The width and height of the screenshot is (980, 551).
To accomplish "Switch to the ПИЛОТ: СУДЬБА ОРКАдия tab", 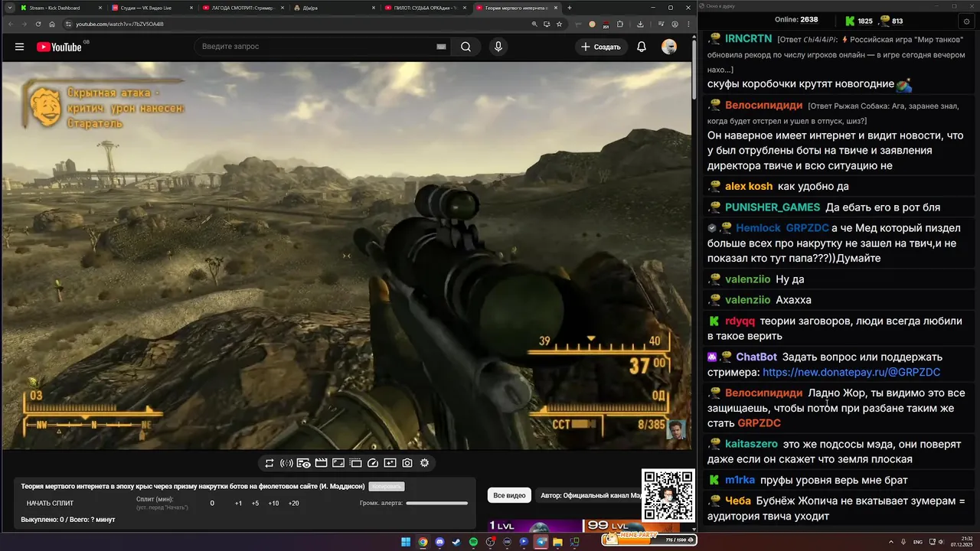I will click(x=425, y=8).
